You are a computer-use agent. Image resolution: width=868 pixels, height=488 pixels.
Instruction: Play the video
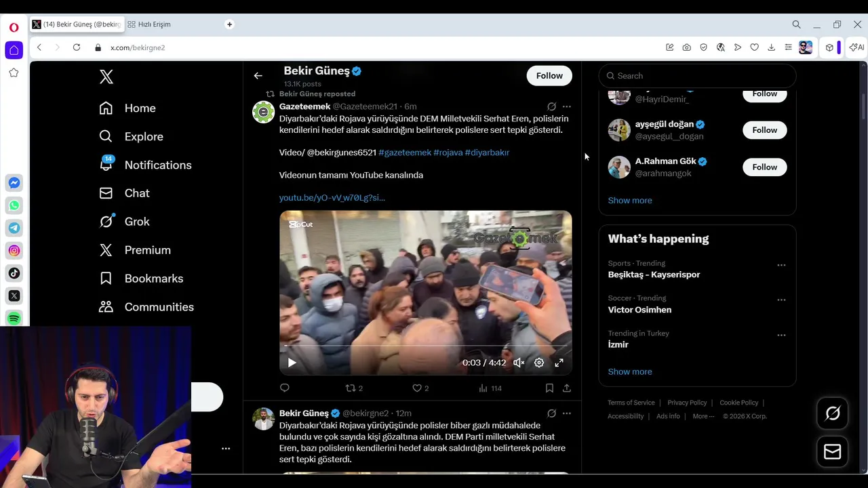coord(292,363)
